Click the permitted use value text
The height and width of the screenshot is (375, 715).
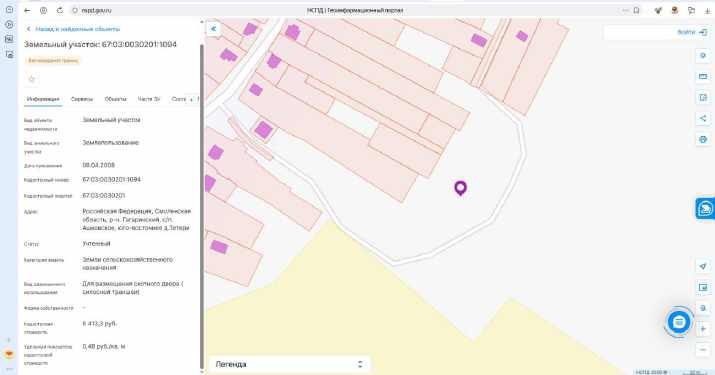(133, 288)
